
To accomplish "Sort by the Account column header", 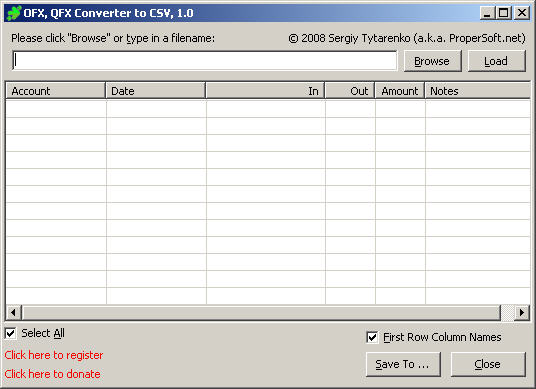I will (55, 91).
